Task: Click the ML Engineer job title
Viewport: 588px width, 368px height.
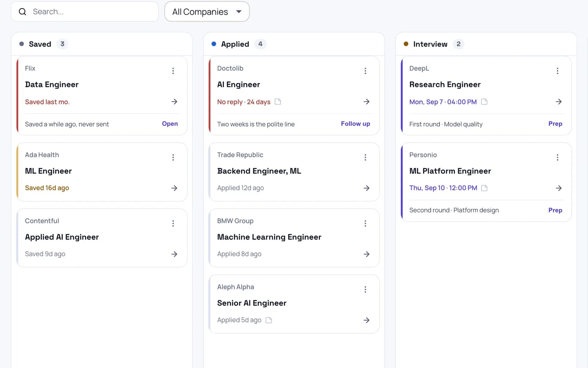Action: (x=48, y=171)
